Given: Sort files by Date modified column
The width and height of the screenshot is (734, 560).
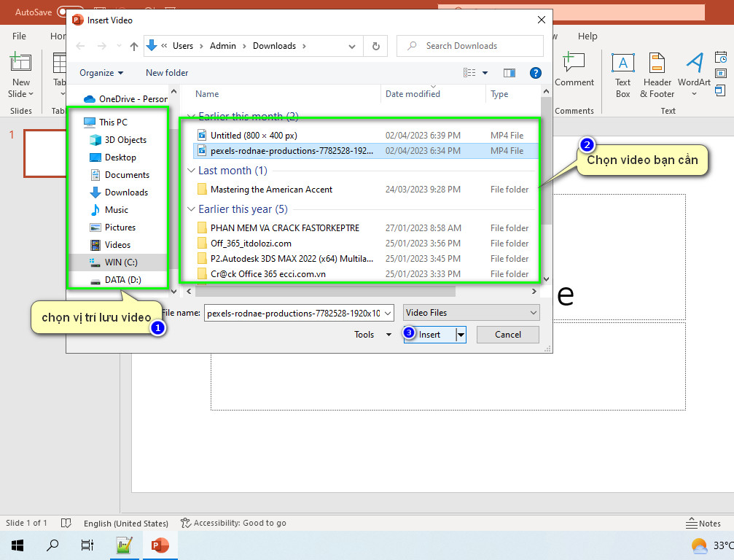Looking at the screenshot, I should [x=413, y=93].
